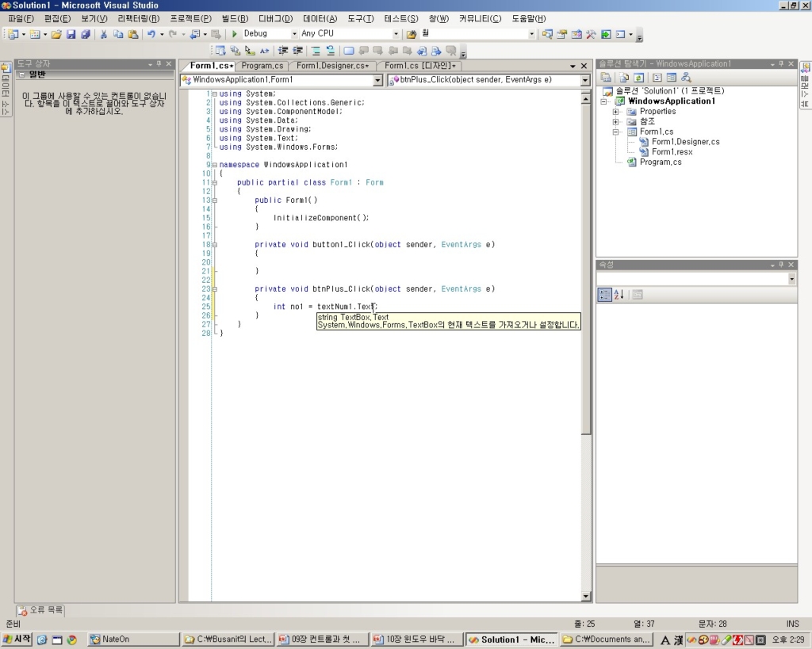Open the 파일(F) menu
Image resolution: width=812 pixels, height=649 pixels.
[x=21, y=19]
